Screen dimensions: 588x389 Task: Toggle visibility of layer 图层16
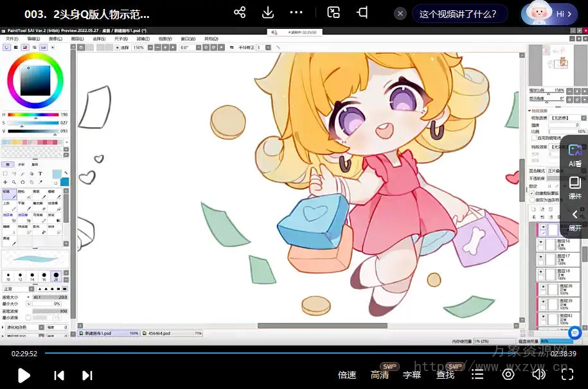(541, 243)
